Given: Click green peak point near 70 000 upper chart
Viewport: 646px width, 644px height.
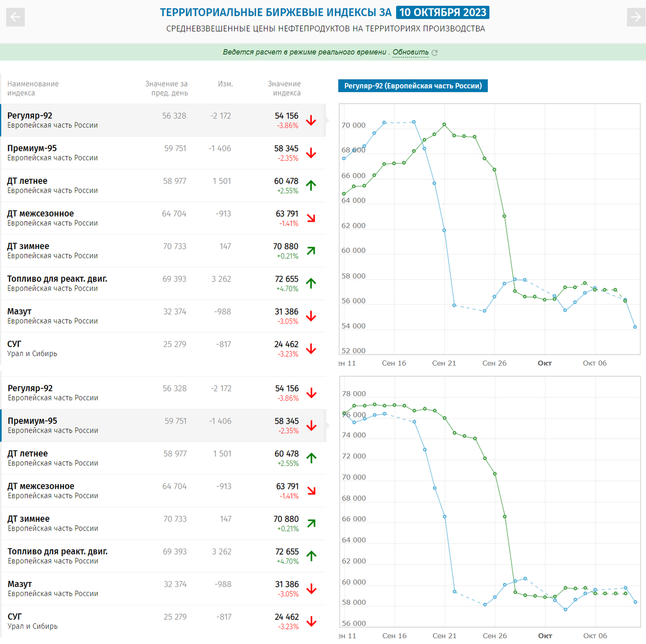Looking at the screenshot, I should click(x=445, y=124).
